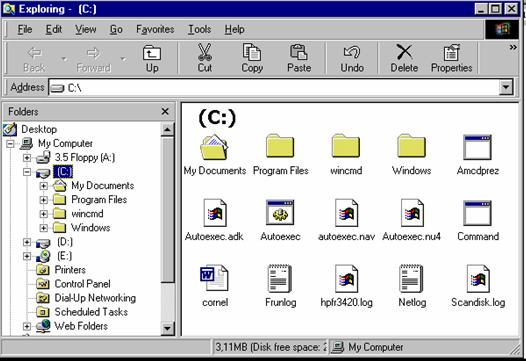Click the Copy toolbar icon
Image resolution: width=526 pixels, height=361 pixels.
coord(252,53)
